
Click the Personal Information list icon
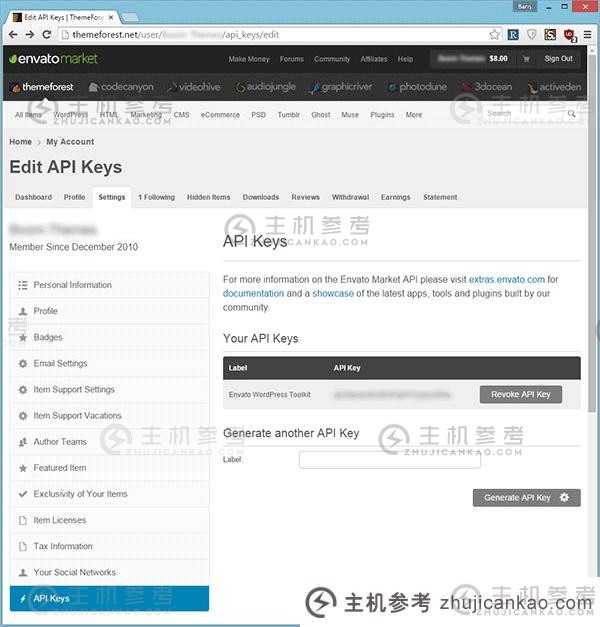pyautogui.click(x=23, y=285)
